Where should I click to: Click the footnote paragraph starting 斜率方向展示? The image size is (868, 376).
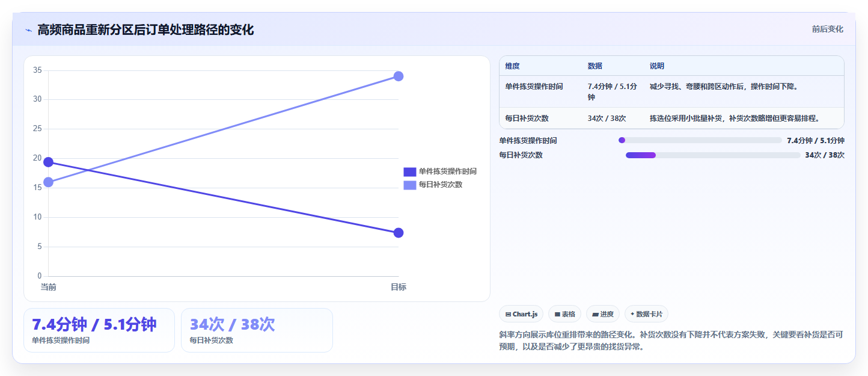click(x=671, y=341)
